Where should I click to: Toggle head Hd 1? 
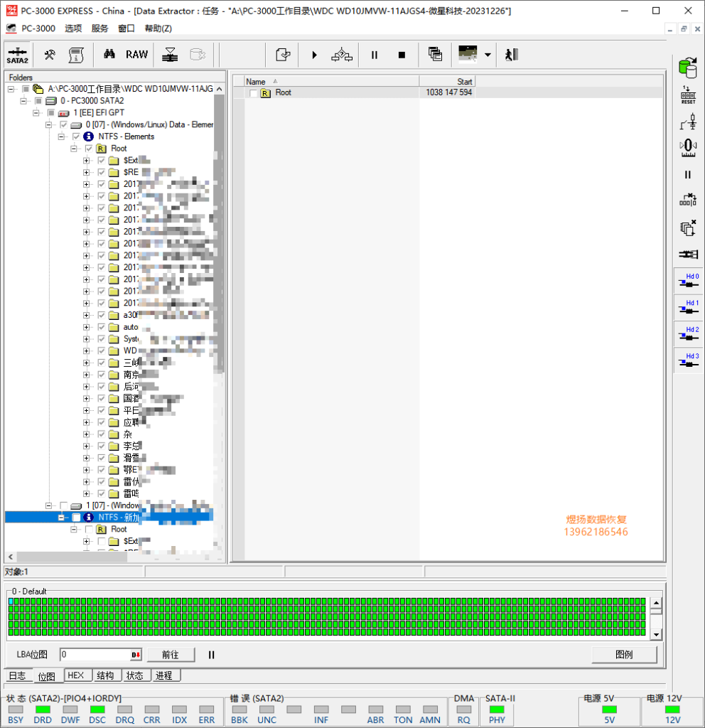(x=688, y=307)
